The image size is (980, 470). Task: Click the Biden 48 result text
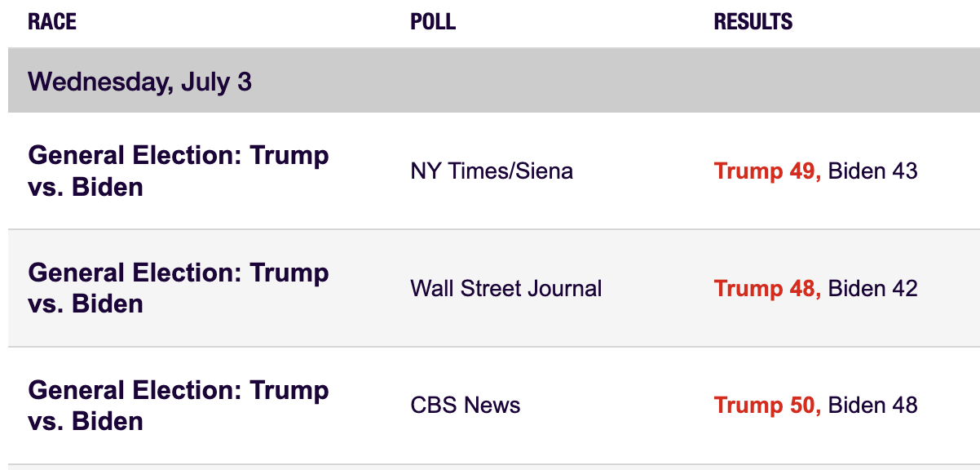872,406
